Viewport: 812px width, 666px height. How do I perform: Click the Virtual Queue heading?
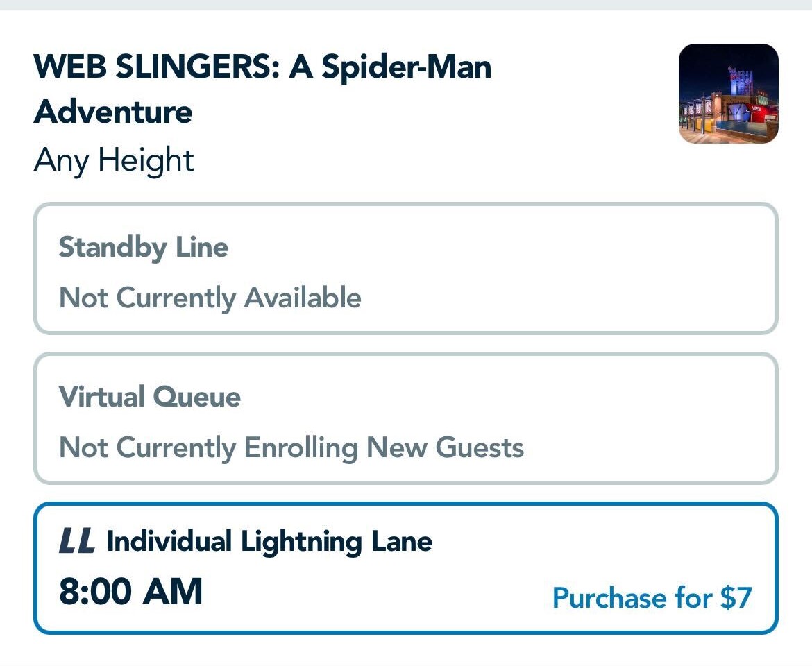(149, 397)
